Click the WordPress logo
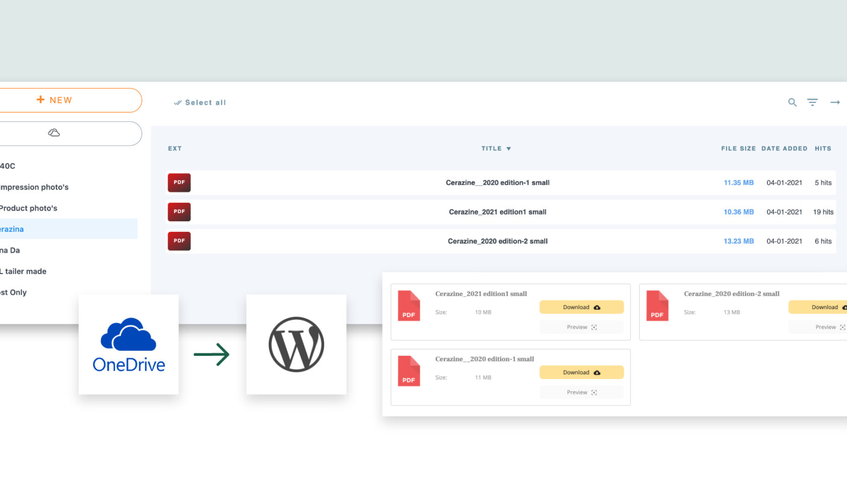 pos(296,345)
